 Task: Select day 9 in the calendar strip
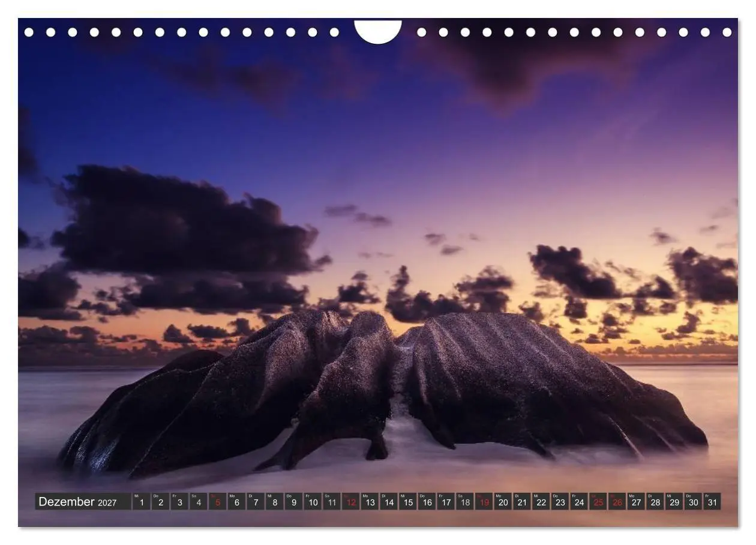(293, 502)
